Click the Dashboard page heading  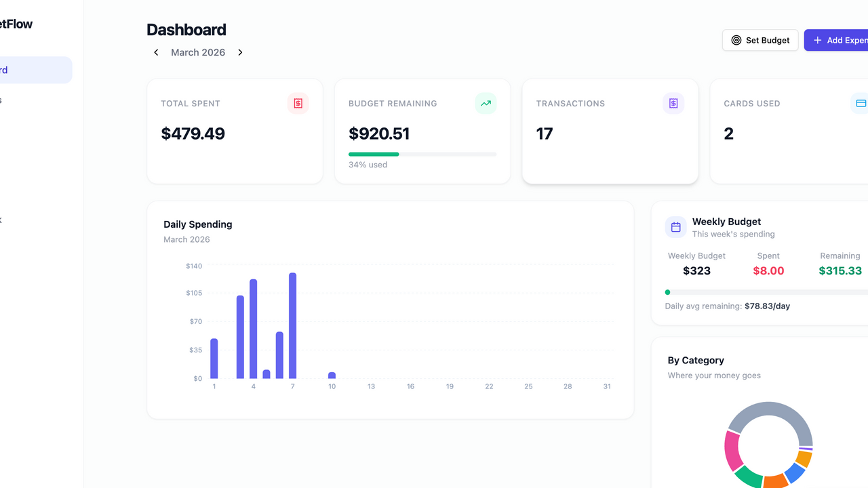coord(186,30)
